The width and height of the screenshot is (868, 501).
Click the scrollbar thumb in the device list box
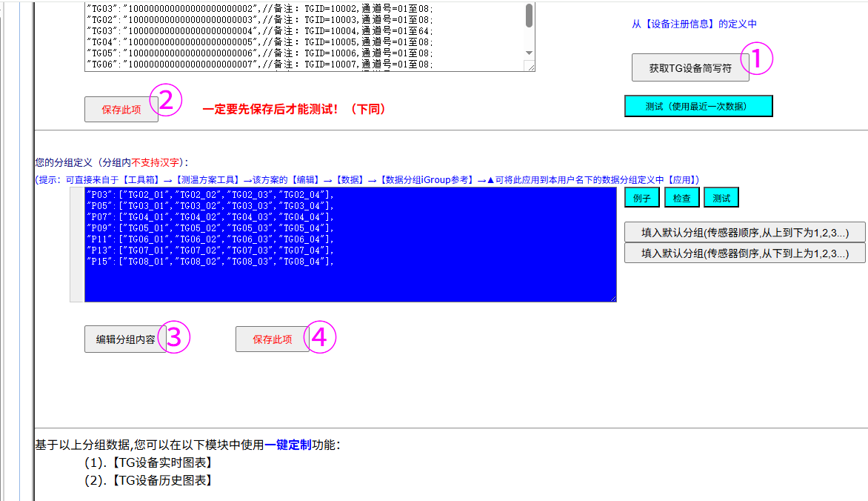point(529,16)
